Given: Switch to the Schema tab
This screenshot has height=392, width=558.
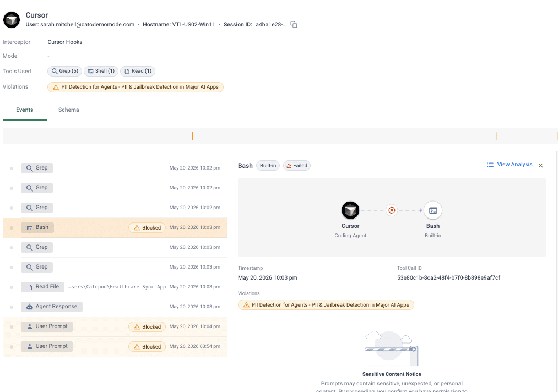Looking at the screenshot, I should point(69,110).
